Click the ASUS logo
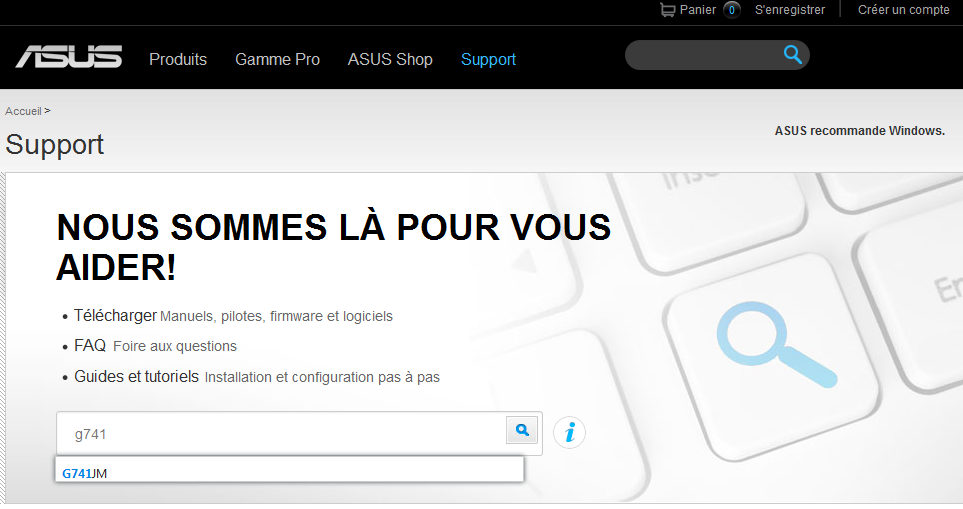 coord(69,58)
